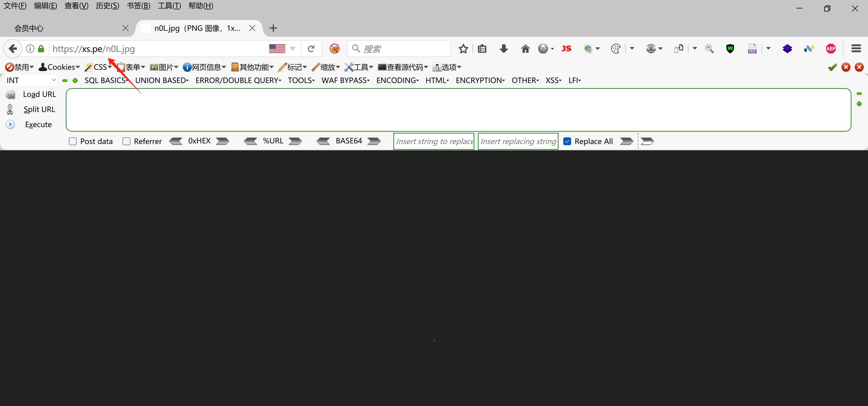Expand the WAF BYPASS dropdown menu
Viewport: 868px width, 406px height.
[345, 80]
